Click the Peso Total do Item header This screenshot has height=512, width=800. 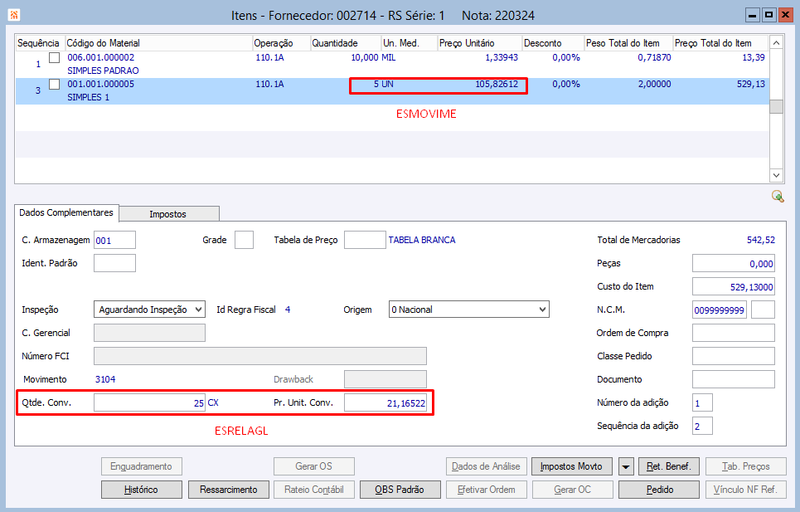[x=628, y=43]
